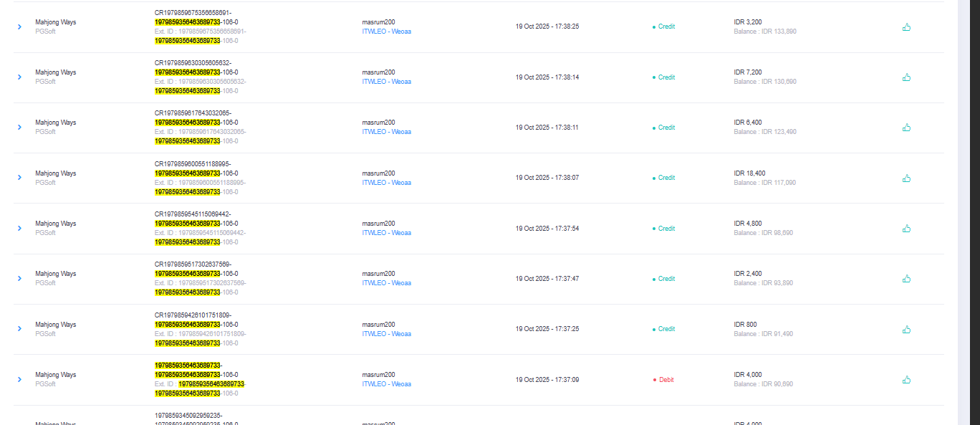This screenshot has height=425, width=980.
Task: Expand the Debit transaction row at 17:37:09
Action: tap(19, 380)
